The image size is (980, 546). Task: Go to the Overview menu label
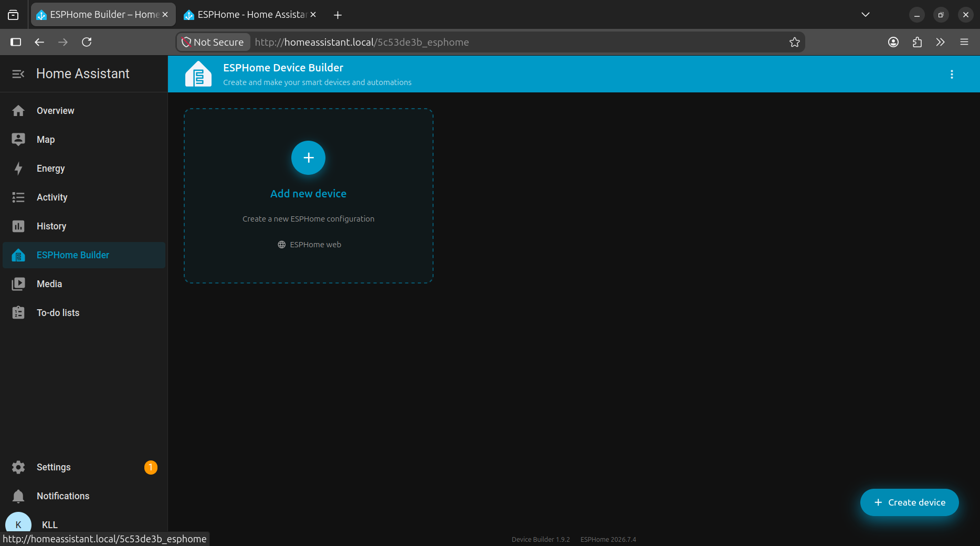tap(56, 111)
